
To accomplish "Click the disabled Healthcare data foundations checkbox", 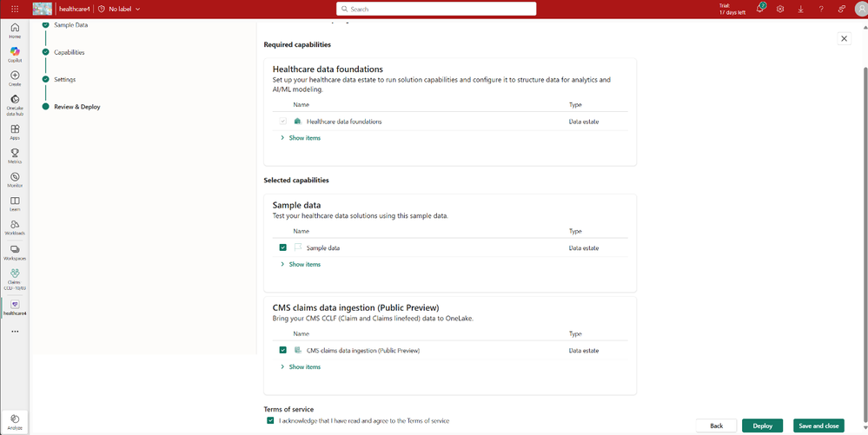I will pyautogui.click(x=283, y=122).
